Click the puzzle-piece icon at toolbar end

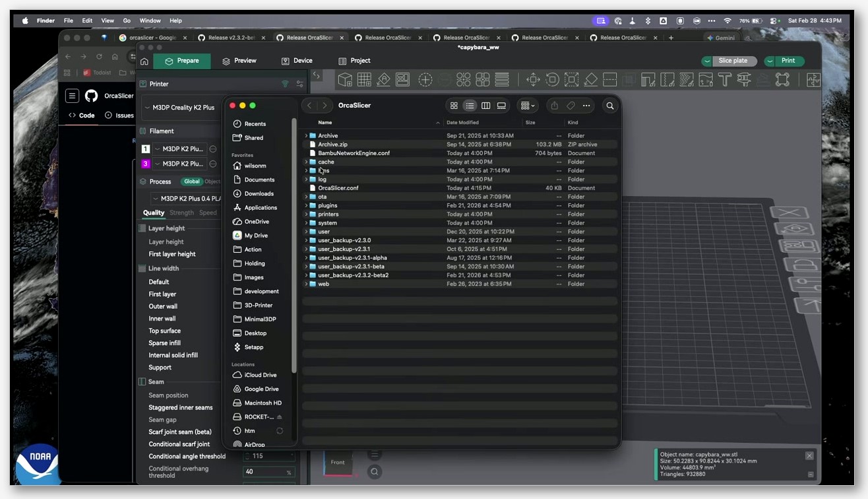tap(813, 80)
